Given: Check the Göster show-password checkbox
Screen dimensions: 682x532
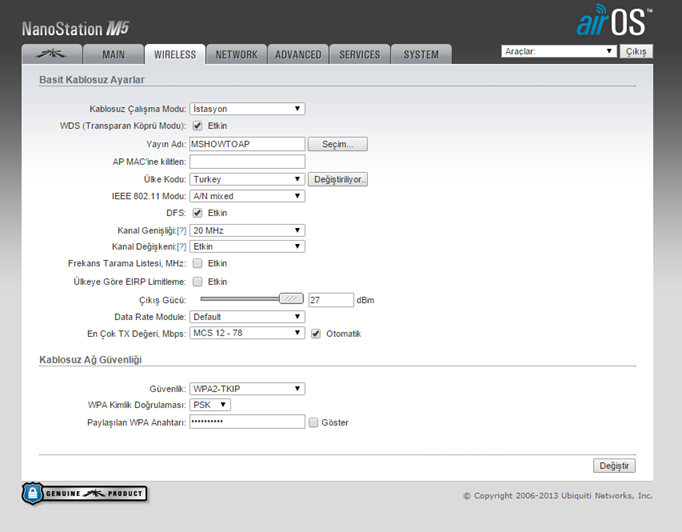Looking at the screenshot, I should click(x=313, y=422).
